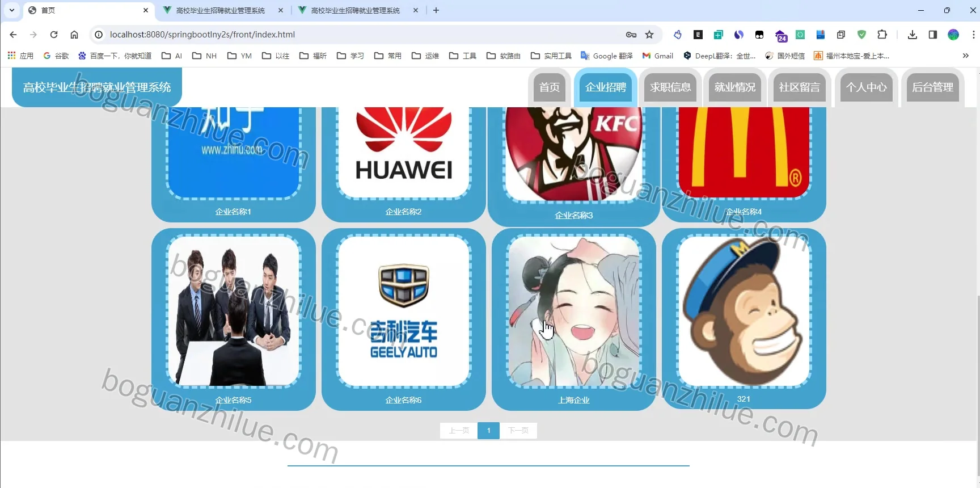The image size is (980, 488).
Task: Click the 上一页 pagination button
Action: [459, 431]
